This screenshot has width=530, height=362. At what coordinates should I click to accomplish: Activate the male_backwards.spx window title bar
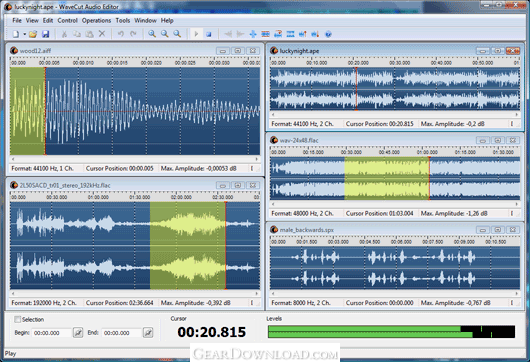[372, 230]
